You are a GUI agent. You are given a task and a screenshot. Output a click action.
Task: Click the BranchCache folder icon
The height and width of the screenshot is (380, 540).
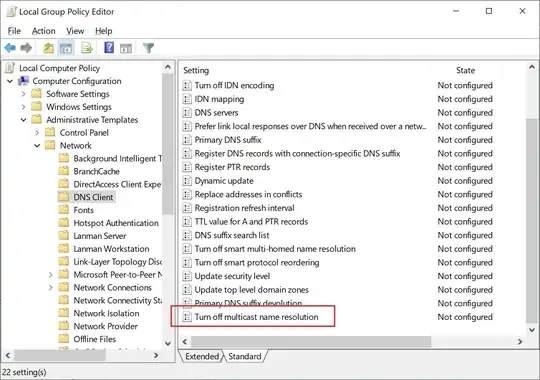click(x=64, y=171)
